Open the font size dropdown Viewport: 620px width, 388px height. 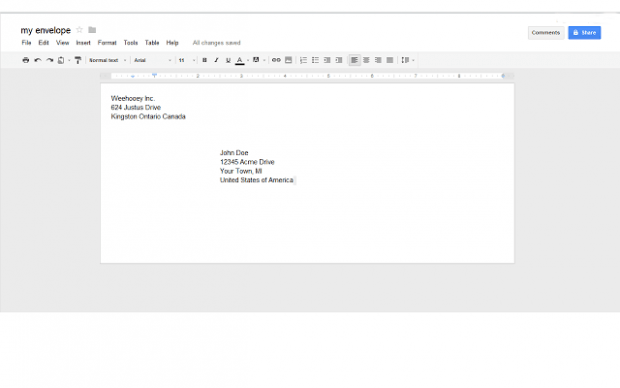(x=187, y=60)
